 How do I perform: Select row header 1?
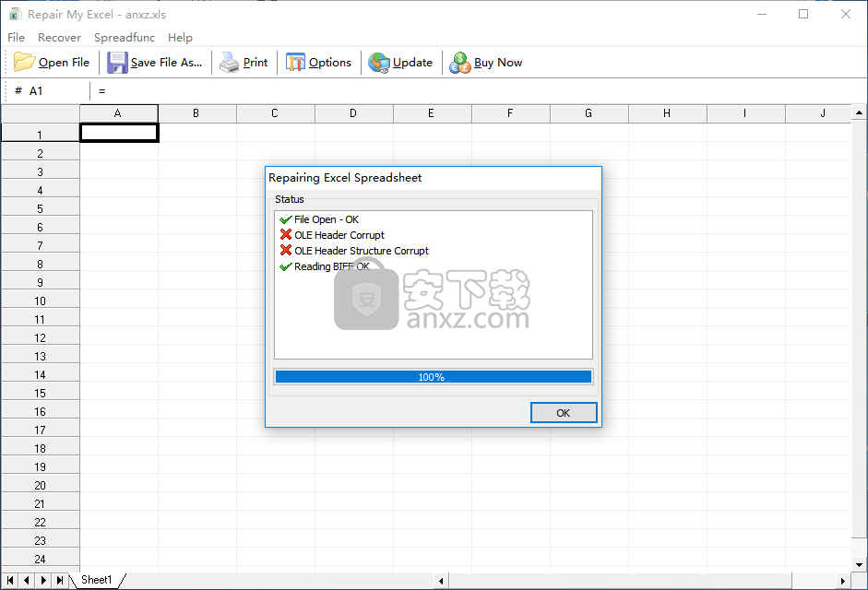41,133
